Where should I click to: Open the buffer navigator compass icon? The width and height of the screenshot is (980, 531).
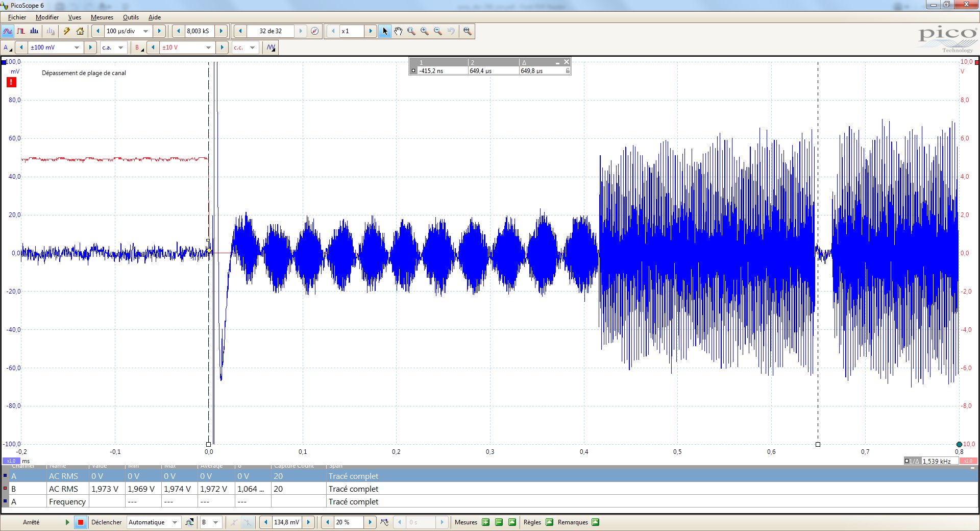click(x=315, y=31)
